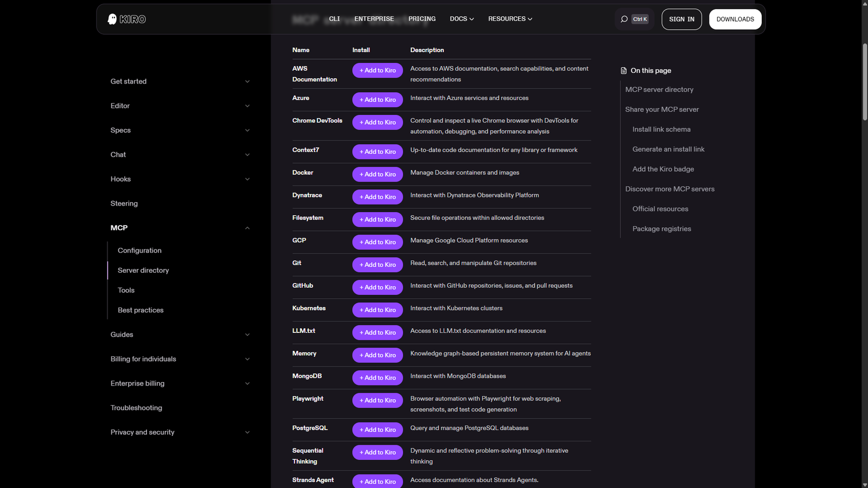Add PostgreSQL server to Kiro
Image resolution: width=868 pixels, height=488 pixels.
pos(378,430)
